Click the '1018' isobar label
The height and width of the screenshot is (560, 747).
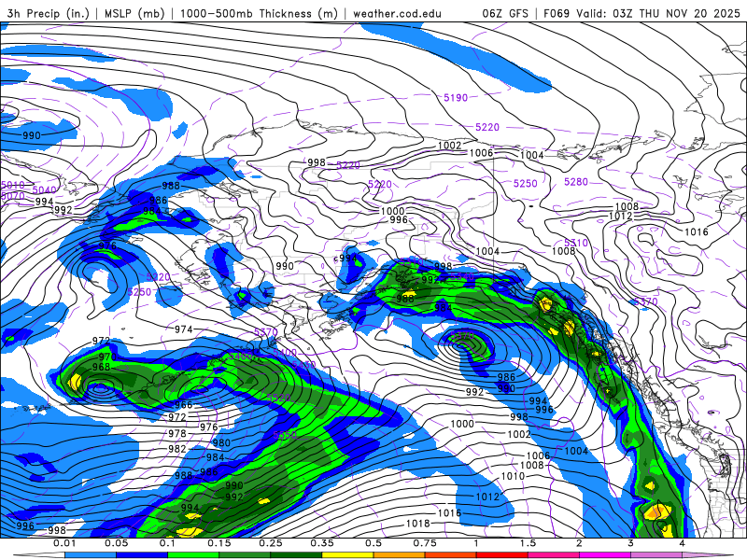[x=417, y=524]
